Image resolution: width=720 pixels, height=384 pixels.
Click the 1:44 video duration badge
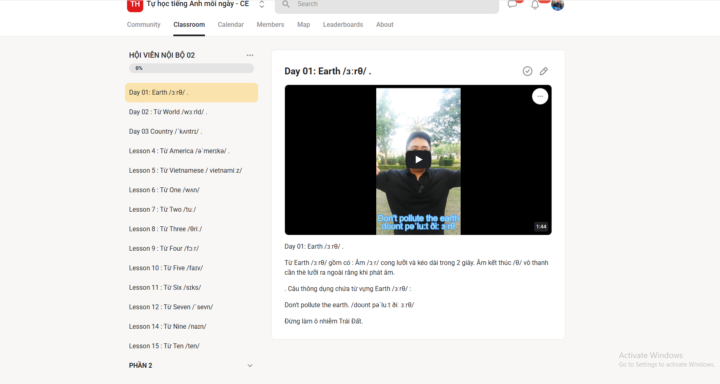541,226
